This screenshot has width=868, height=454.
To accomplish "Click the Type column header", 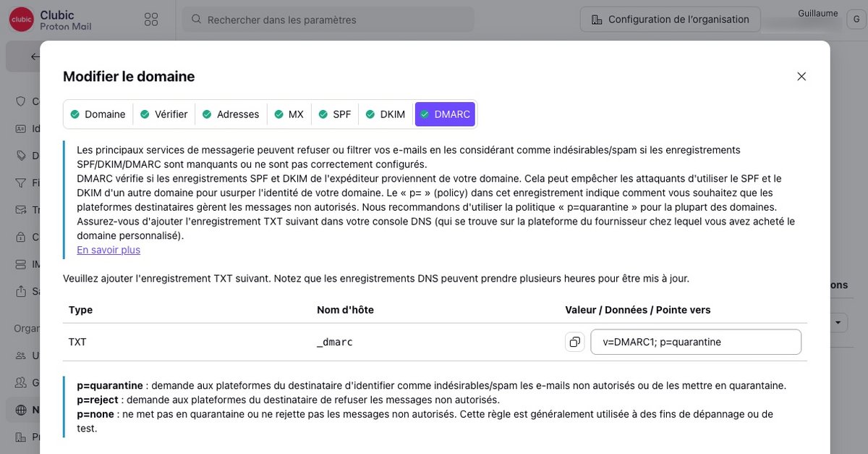I will 80,310.
